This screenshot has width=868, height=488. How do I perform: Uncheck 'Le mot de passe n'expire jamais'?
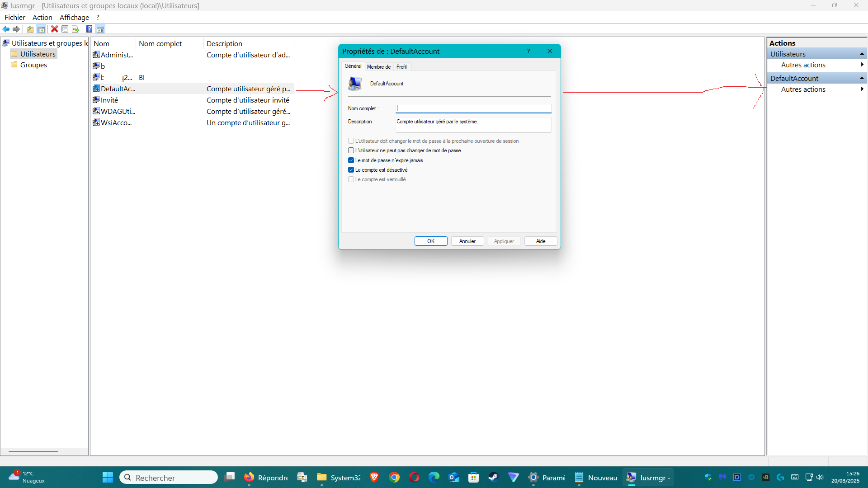tap(351, 160)
